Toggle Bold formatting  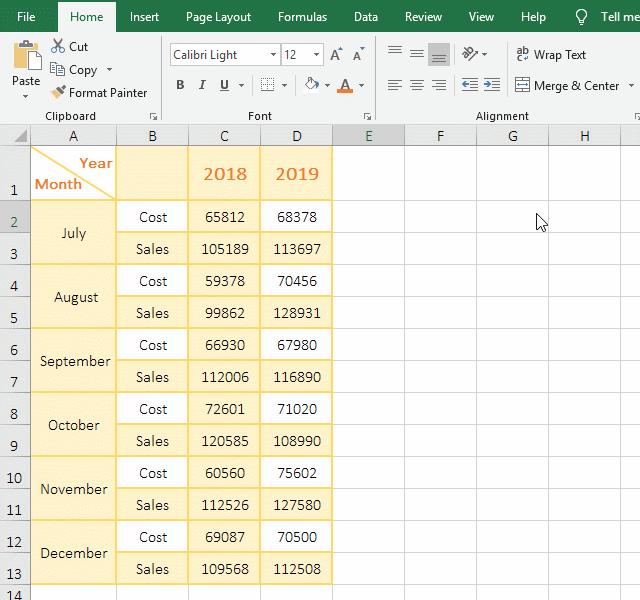pos(180,85)
